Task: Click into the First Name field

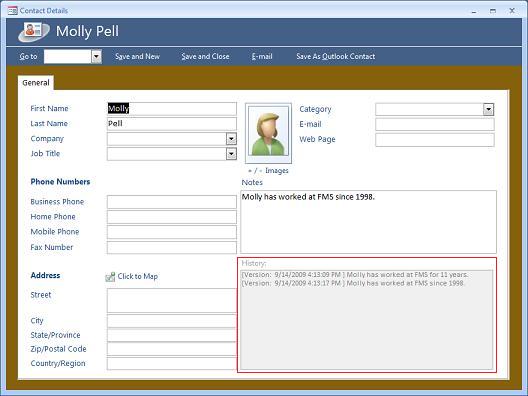Action: 172,109
